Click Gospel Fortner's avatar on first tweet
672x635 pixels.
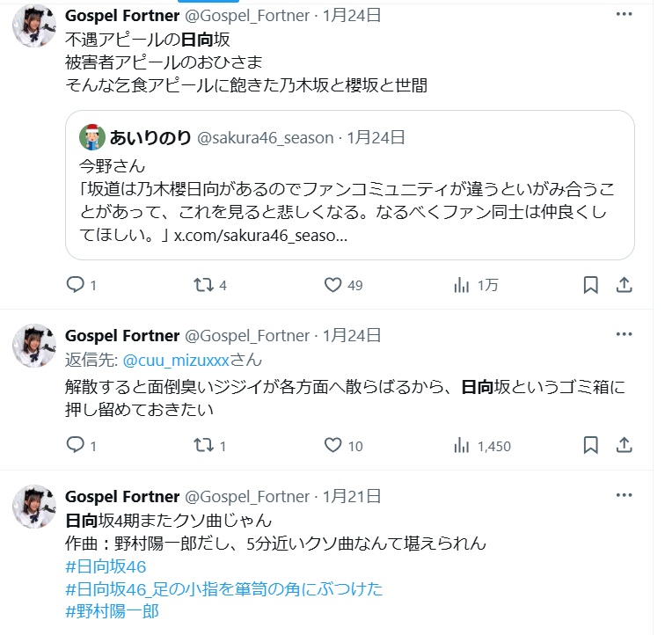(x=34, y=26)
